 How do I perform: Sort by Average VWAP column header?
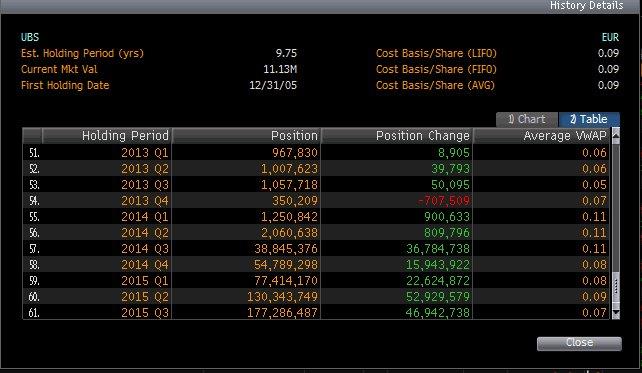pos(541,136)
